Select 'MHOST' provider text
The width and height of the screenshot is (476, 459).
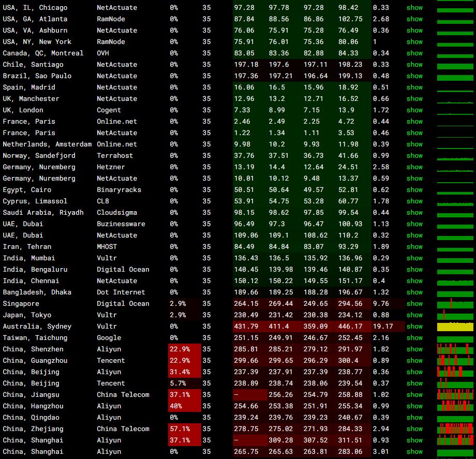coord(107,246)
